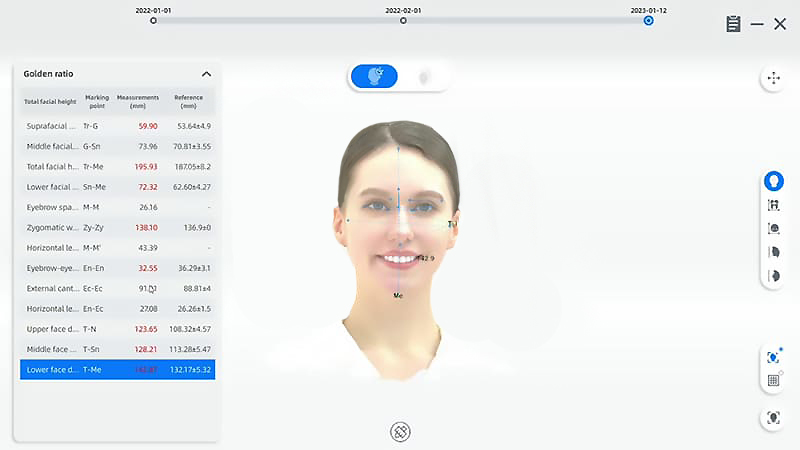
Task: Click the 59.90 measurement value
Action: 148,126
